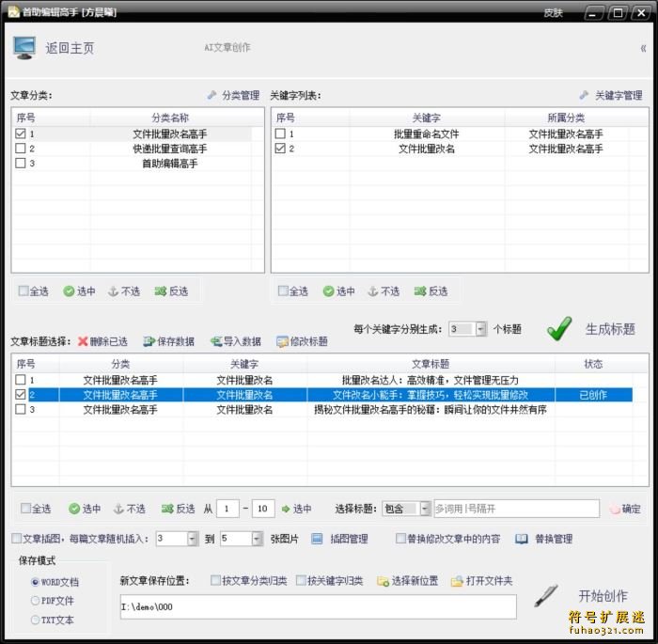Click the 导入数据 icon

point(216,341)
